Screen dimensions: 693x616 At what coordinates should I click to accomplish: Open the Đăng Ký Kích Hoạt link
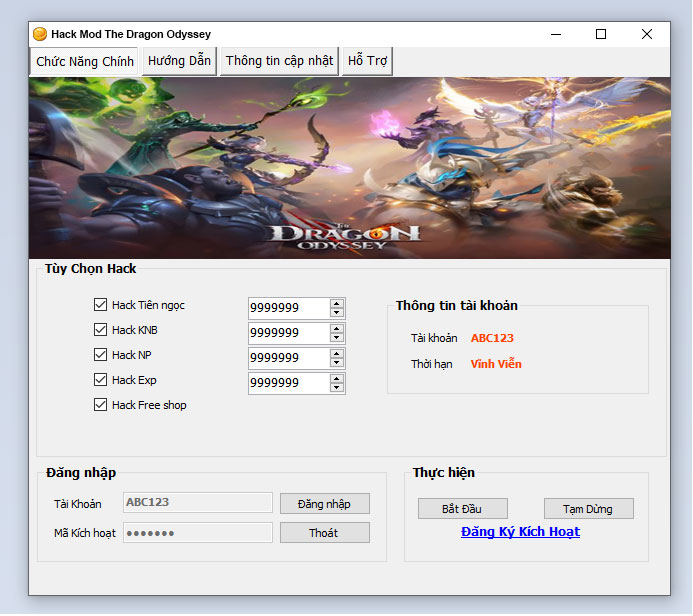pyautogui.click(x=520, y=532)
